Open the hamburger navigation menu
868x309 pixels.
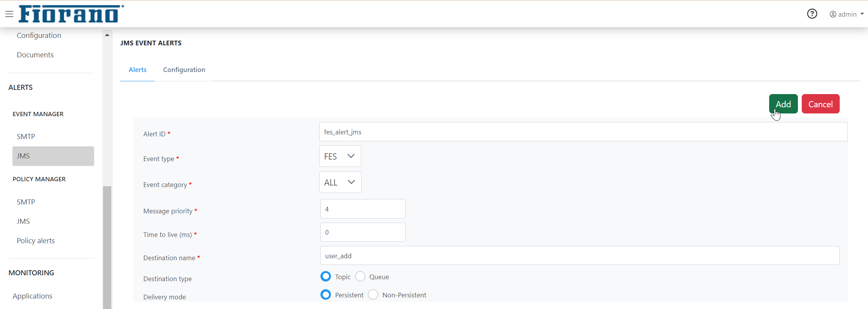[x=9, y=14]
